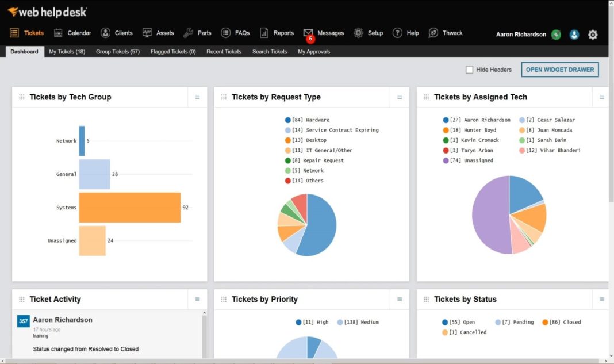
Task: Open the Tickets by Status widget menu
Action: (601, 299)
